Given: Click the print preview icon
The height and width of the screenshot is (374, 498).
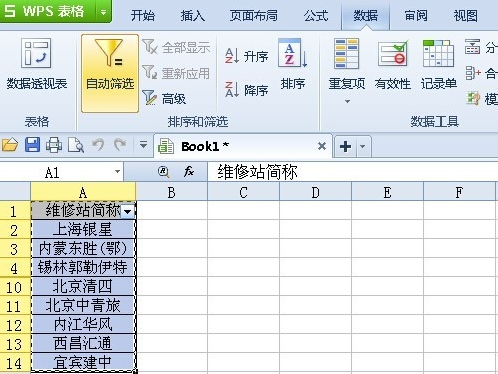Looking at the screenshot, I should point(76,145).
